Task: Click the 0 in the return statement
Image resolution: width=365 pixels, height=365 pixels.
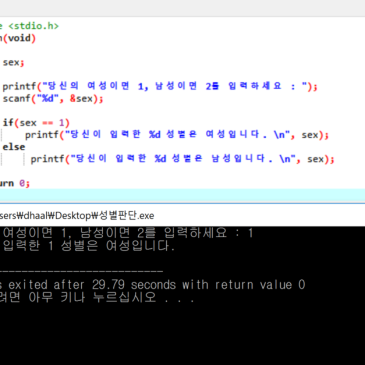Action: coord(22,183)
